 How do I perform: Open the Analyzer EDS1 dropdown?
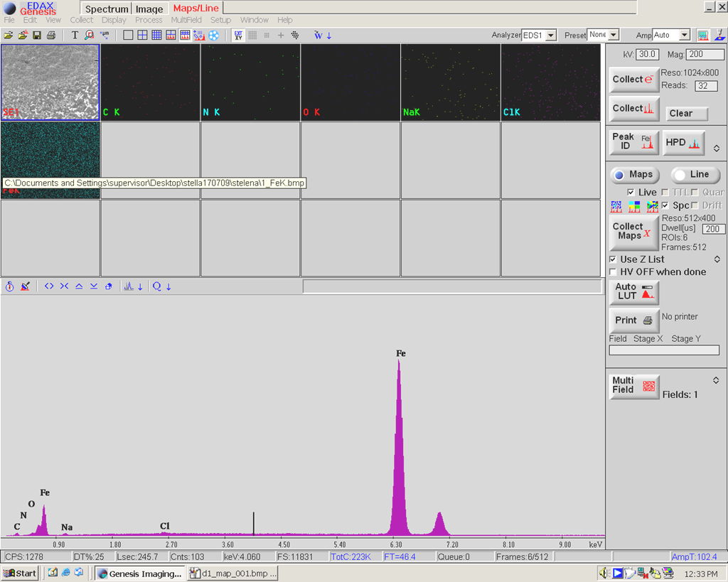(x=551, y=36)
